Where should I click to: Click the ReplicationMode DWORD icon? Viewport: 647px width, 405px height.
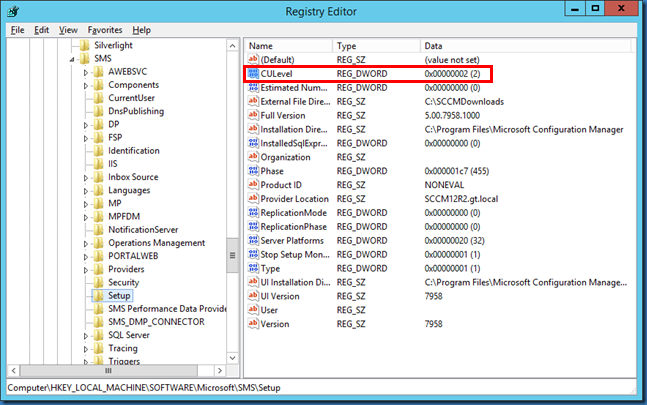point(253,212)
